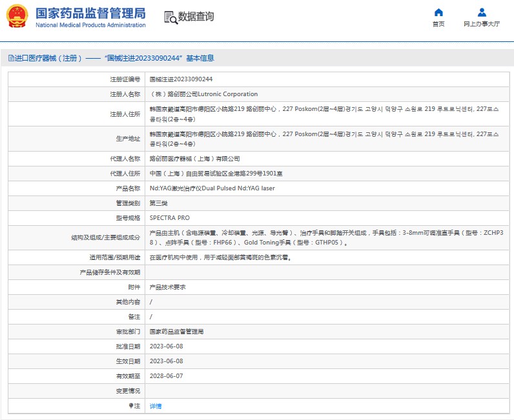Click the 有效期至 value 2028-06-07

[166, 375]
